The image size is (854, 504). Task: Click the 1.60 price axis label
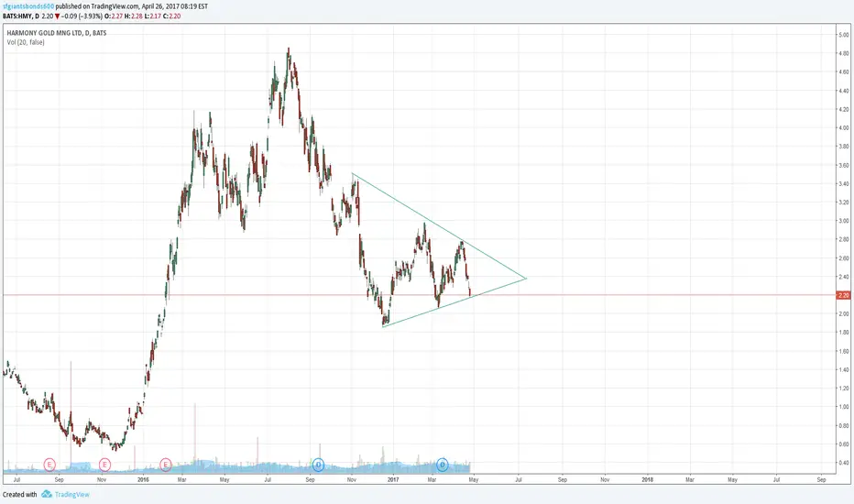(844, 351)
